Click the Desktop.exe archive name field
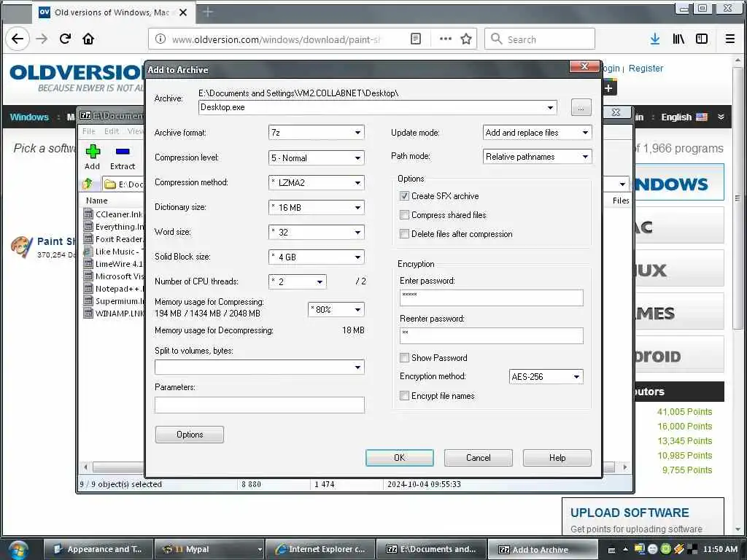Screen dimensions: 747x560 pyautogui.click(x=377, y=107)
